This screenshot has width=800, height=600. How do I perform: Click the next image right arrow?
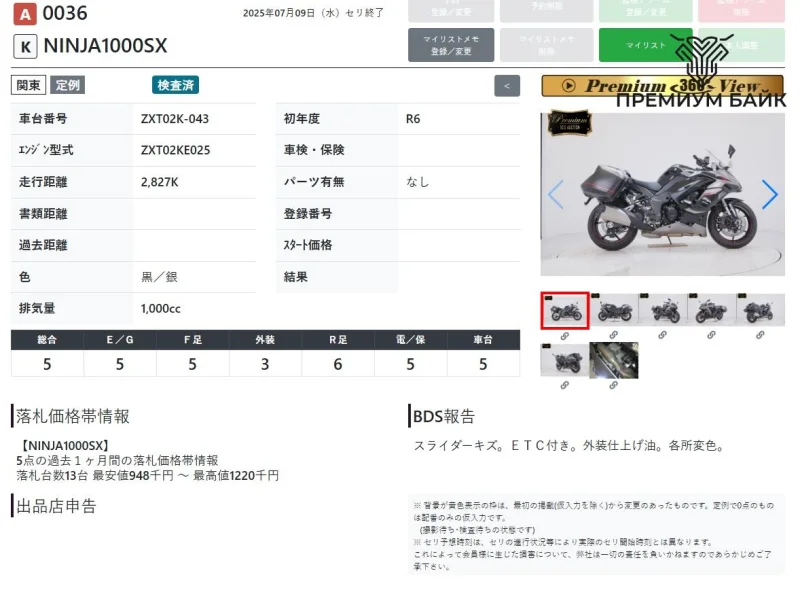(x=769, y=194)
